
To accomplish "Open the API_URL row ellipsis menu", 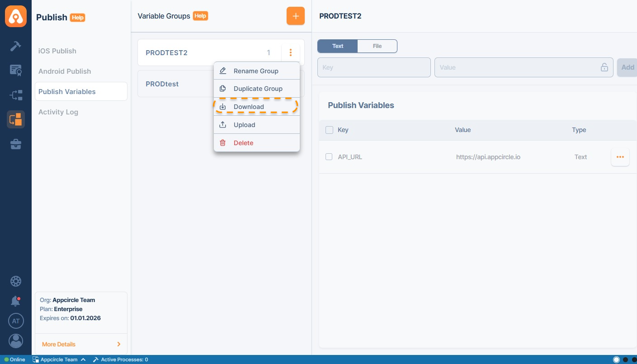I will click(x=620, y=157).
